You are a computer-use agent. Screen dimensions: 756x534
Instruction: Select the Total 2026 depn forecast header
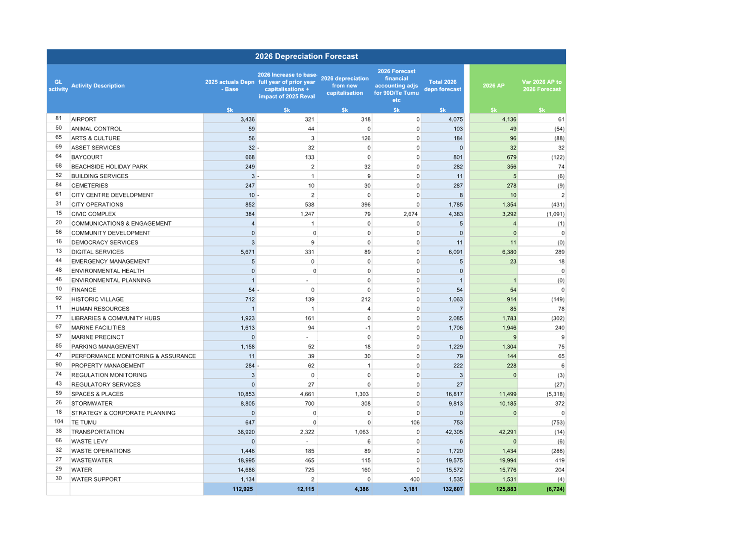tap(442, 86)
